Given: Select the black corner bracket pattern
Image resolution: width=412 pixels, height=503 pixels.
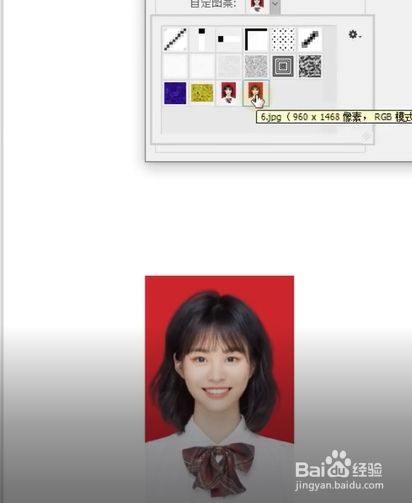Looking at the screenshot, I should pos(256,40).
